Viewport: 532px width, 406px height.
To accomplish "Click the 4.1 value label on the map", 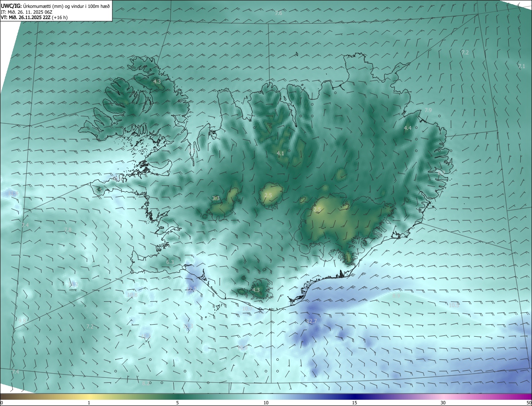I will coord(281,153).
